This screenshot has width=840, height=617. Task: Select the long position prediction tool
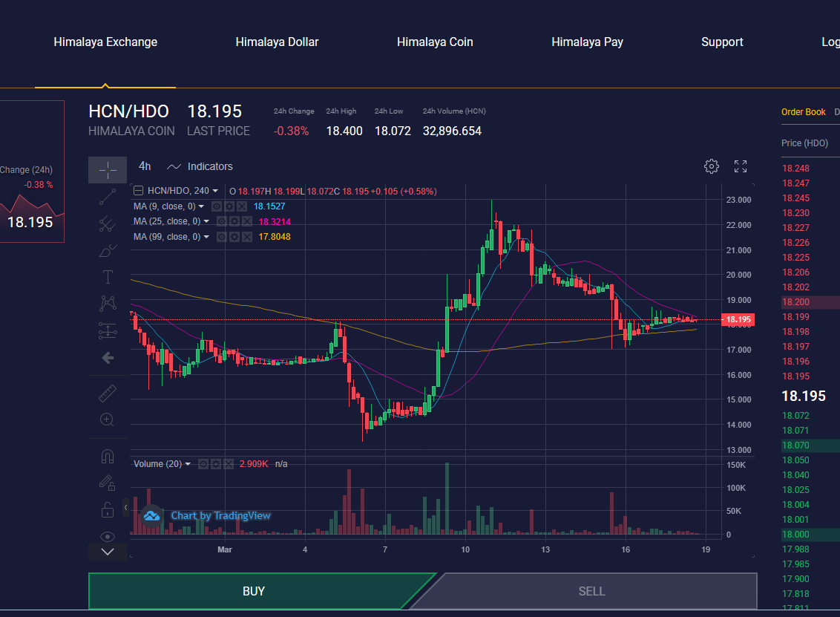pos(108,330)
